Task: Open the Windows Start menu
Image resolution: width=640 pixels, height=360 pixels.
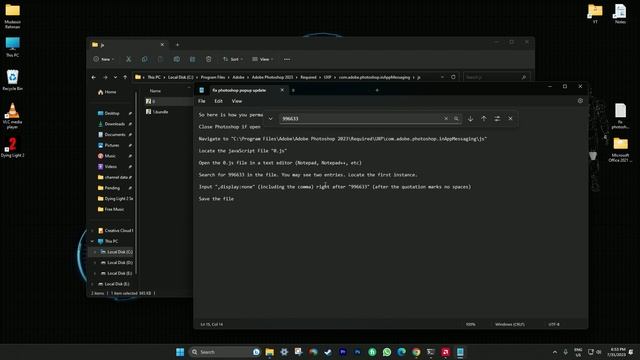Action: (180, 352)
